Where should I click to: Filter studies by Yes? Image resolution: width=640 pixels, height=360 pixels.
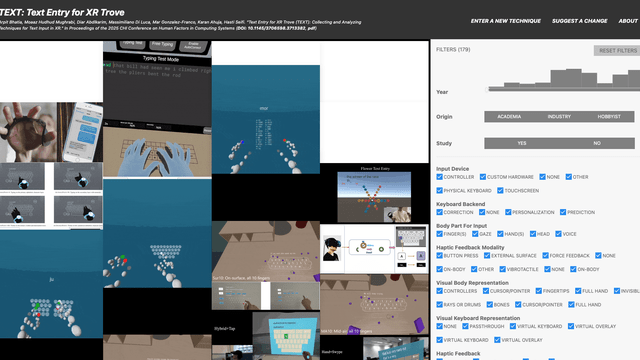point(522,143)
